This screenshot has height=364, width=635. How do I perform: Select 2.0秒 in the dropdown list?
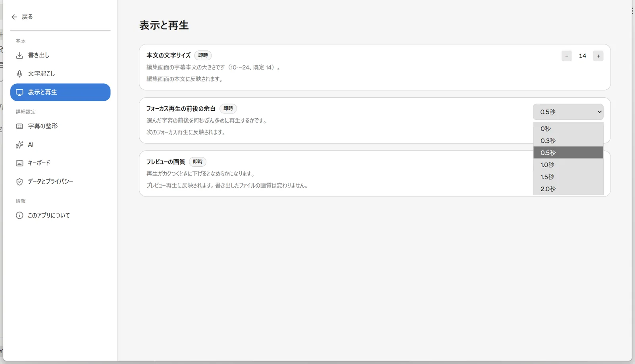point(568,189)
